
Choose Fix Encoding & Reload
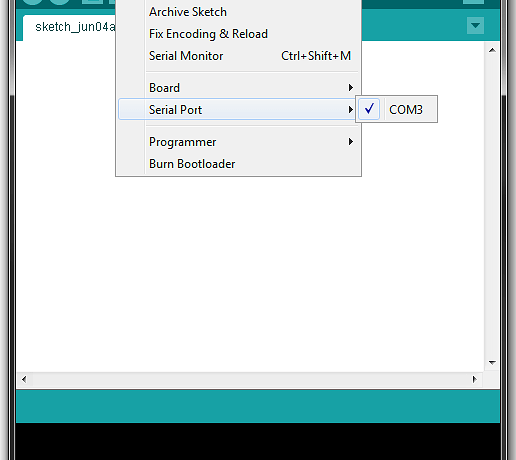pos(238,34)
